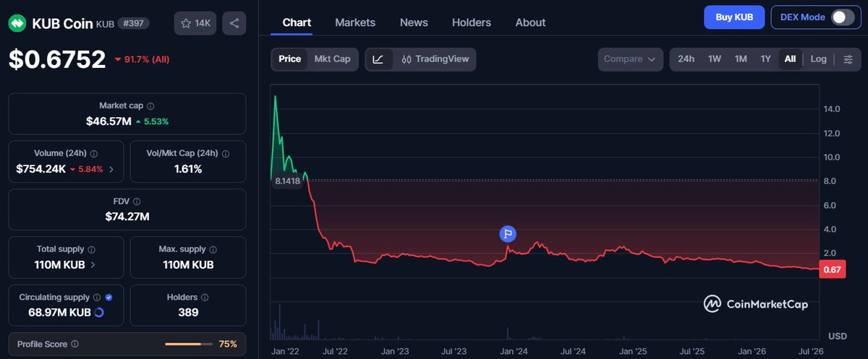This screenshot has width=868, height=359.
Task: Click the KUB Coin green logo icon
Action: [x=18, y=24]
